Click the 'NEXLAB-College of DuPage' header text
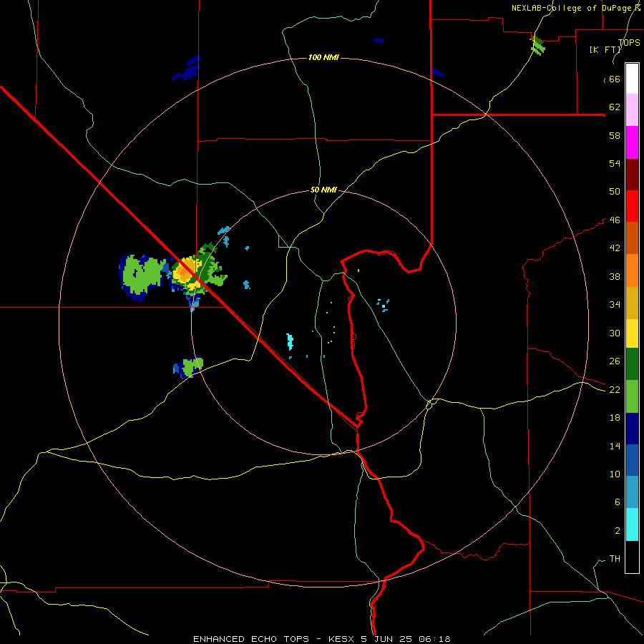644x644 pixels. tap(571, 8)
